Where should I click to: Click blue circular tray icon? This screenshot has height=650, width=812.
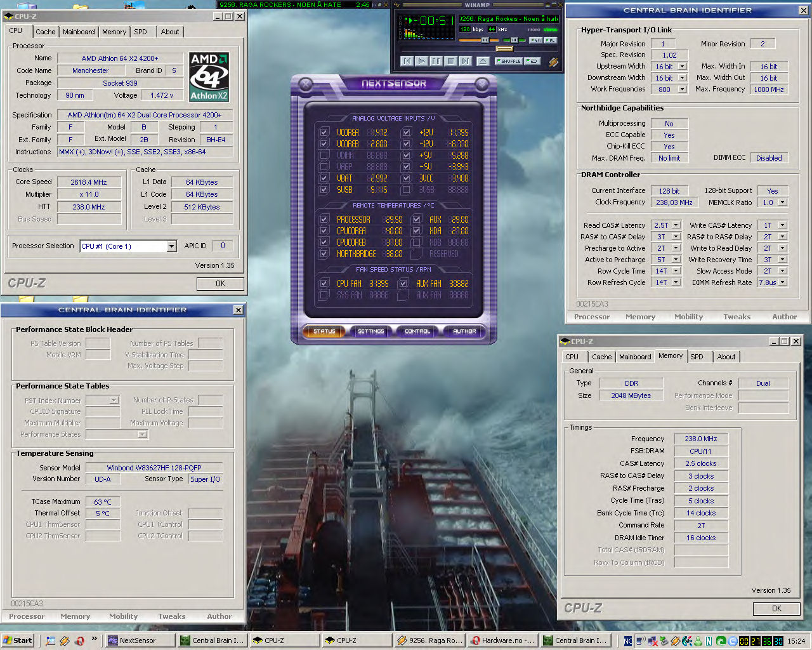pyautogui.click(x=732, y=641)
